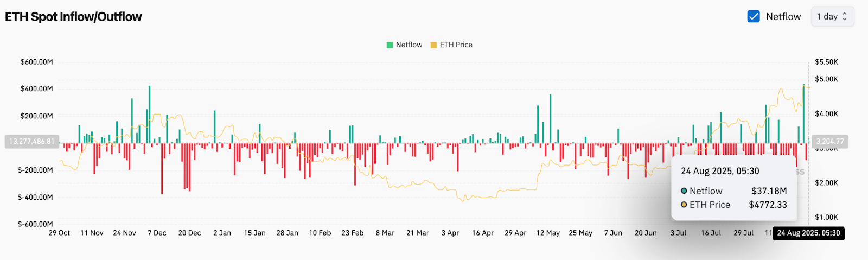
Task: Click the 3,204.77 right axis crosshair tag
Action: [829, 142]
